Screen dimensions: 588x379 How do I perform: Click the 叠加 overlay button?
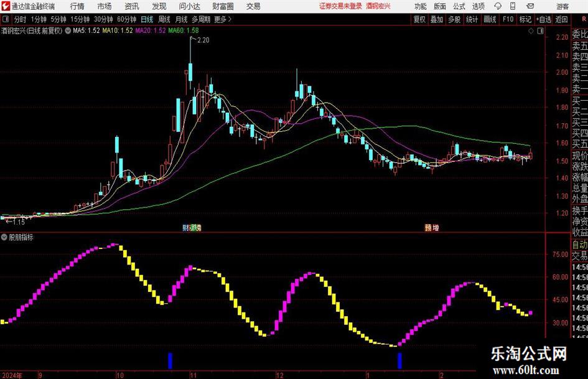click(437, 19)
